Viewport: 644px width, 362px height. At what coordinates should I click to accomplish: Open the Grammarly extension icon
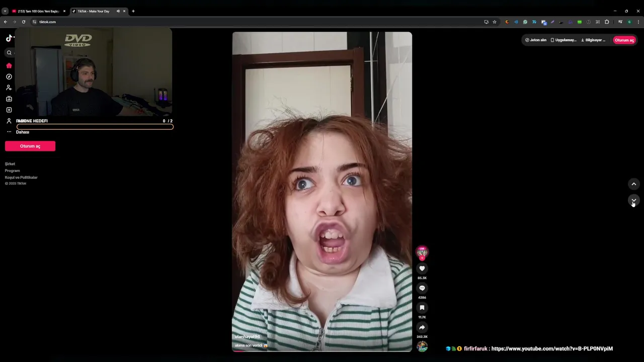pyautogui.click(x=525, y=22)
